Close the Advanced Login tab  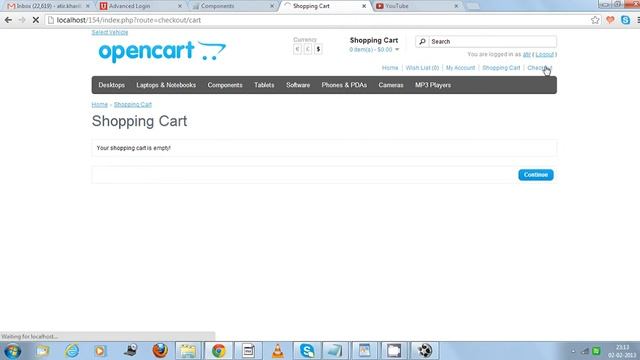(180, 6)
